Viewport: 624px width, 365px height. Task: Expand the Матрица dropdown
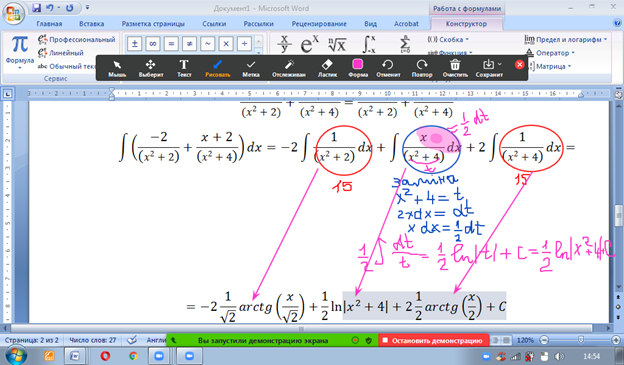click(550, 66)
